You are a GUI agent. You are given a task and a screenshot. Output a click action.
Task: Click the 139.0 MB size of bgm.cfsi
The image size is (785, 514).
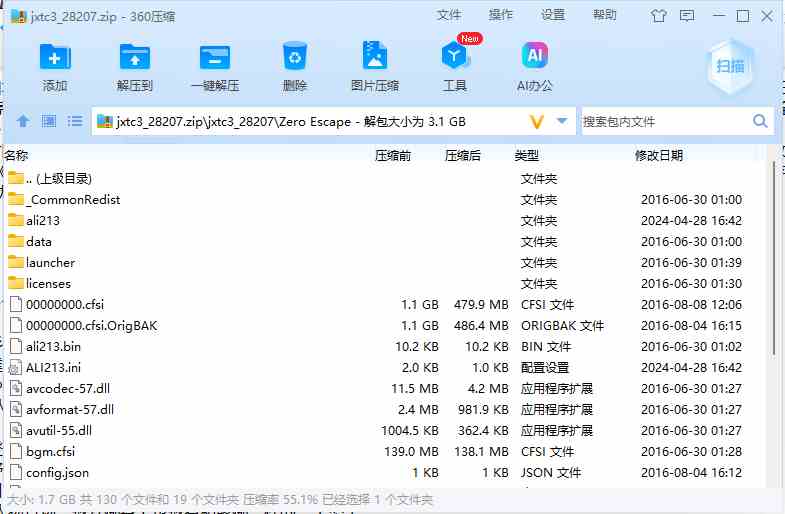pyautogui.click(x=412, y=452)
